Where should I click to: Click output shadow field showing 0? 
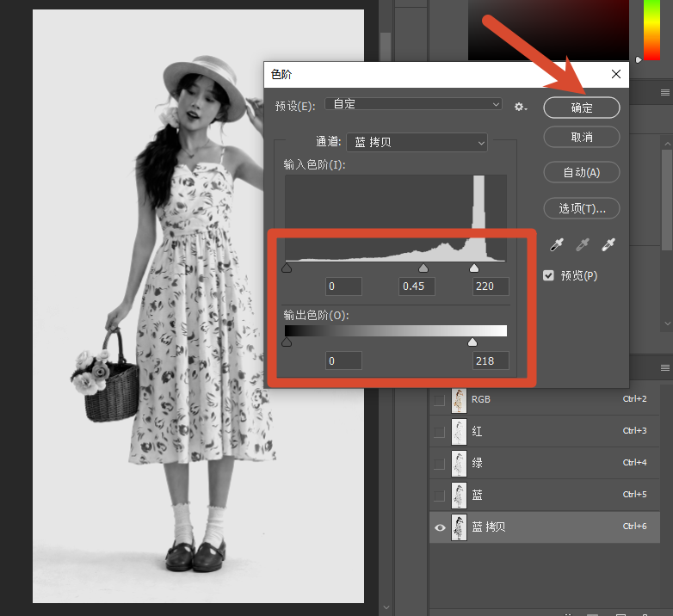(343, 360)
